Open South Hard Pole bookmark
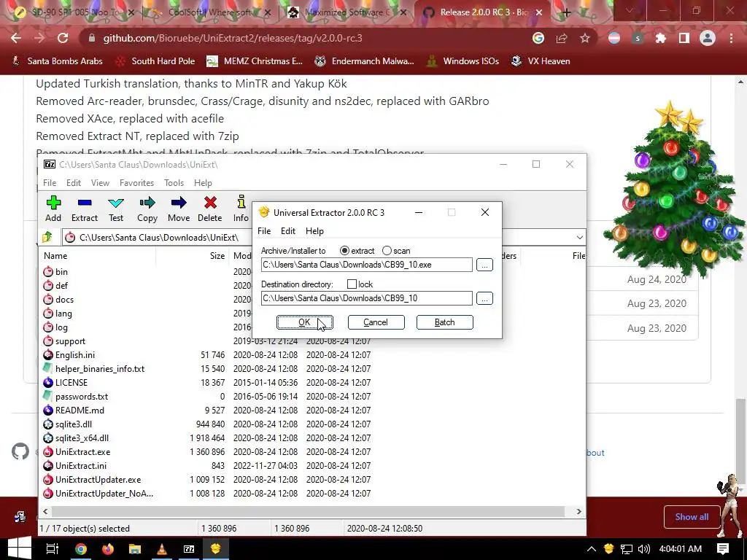 [x=156, y=61]
